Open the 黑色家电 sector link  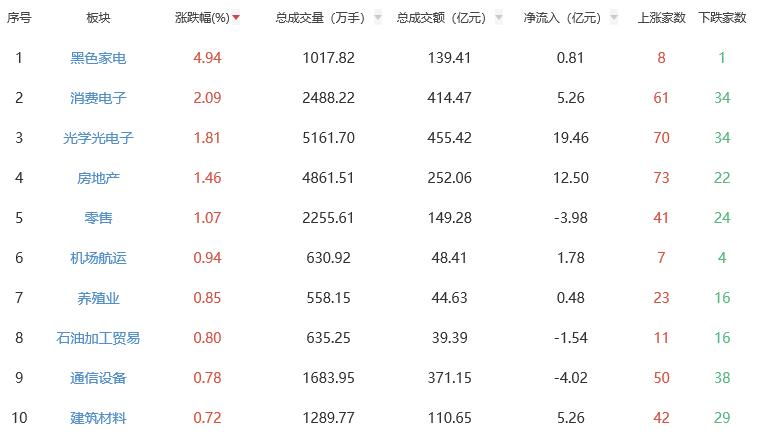(98, 58)
